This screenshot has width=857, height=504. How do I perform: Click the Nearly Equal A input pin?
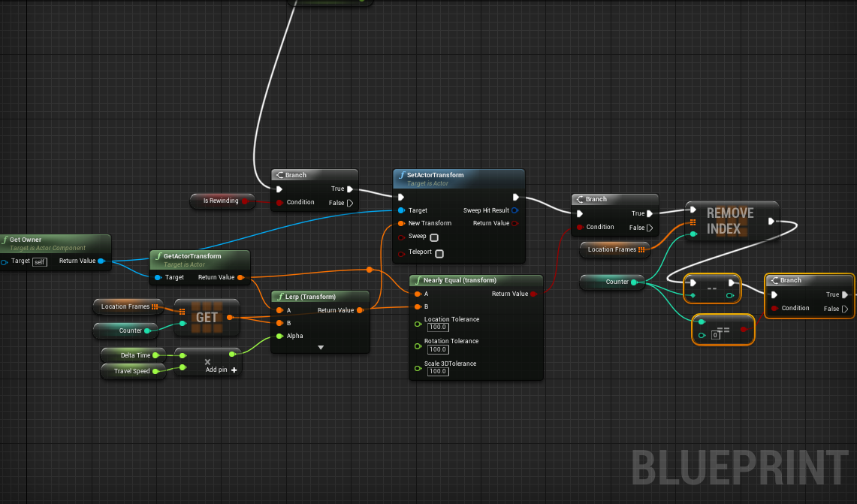(x=418, y=294)
